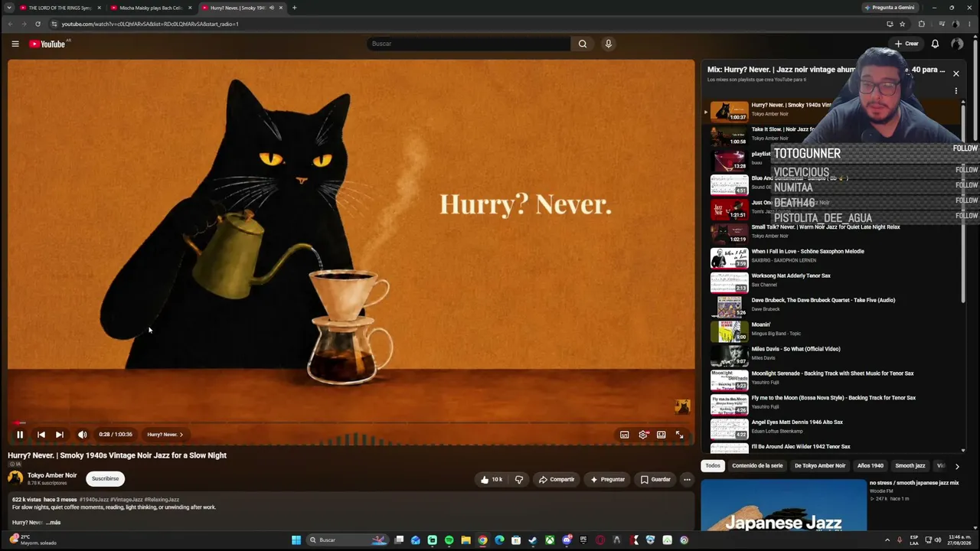This screenshot has width=980, height=551.
Task: Show more filter chips with arrow
Action: pos(956,466)
